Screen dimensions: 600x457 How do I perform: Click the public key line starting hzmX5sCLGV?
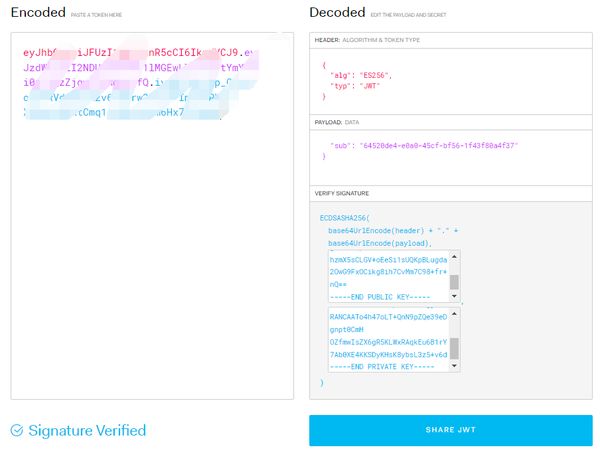(388, 260)
